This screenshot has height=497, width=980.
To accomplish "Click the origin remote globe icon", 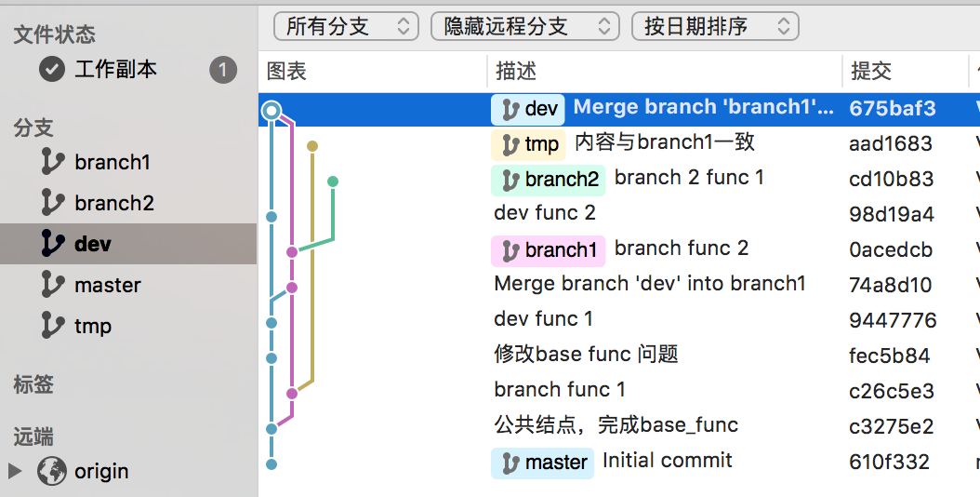I will [52, 471].
